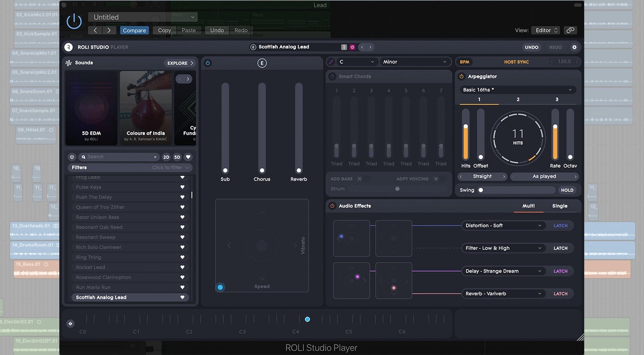Screen dimensions: 644x355
Task: Click the HOST SYNC label
Action: 516,62
